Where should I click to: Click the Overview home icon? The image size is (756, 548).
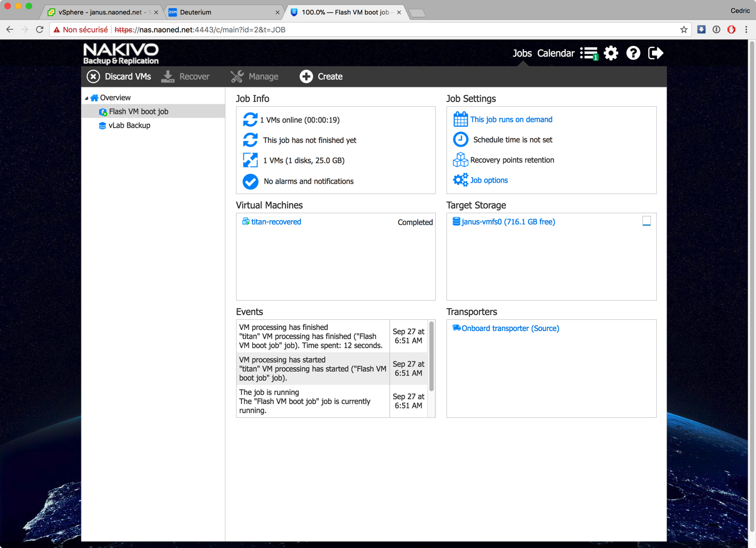point(94,98)
